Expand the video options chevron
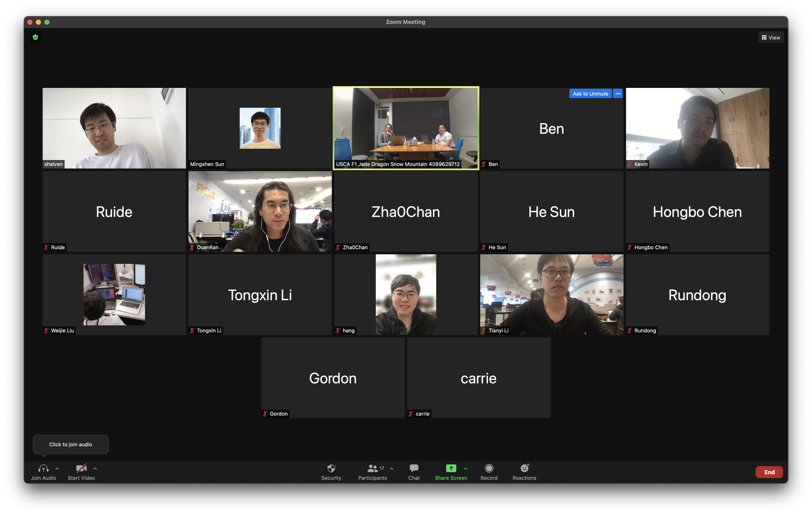 pyautogui.click(x=95, y=468)
